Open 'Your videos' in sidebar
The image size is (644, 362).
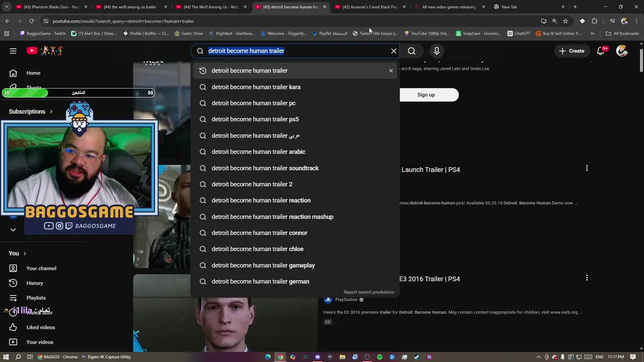coord(40,342)
